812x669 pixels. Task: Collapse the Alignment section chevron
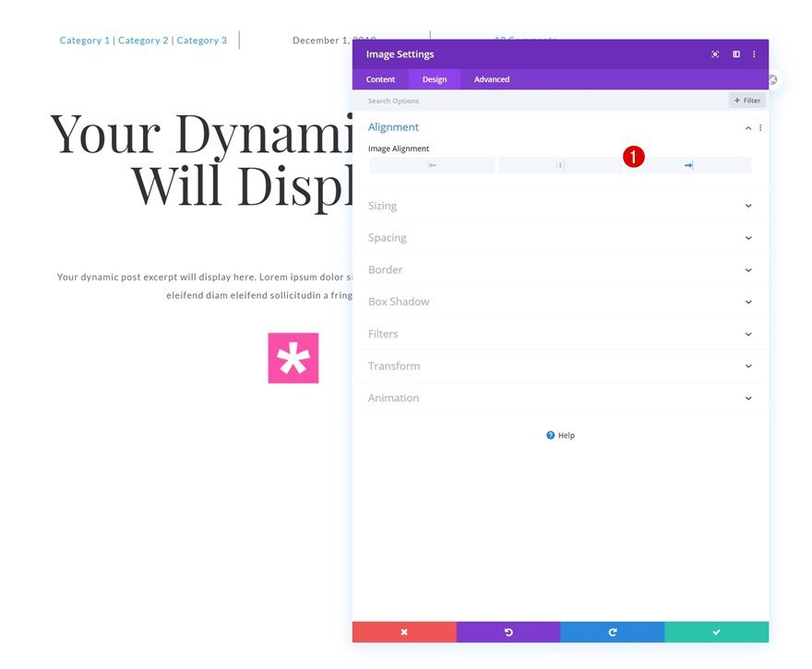(747, 128)
